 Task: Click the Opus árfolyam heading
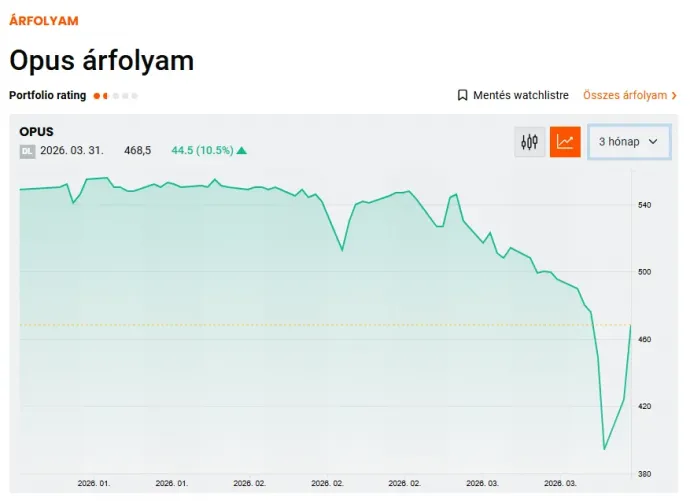(101, 60)
